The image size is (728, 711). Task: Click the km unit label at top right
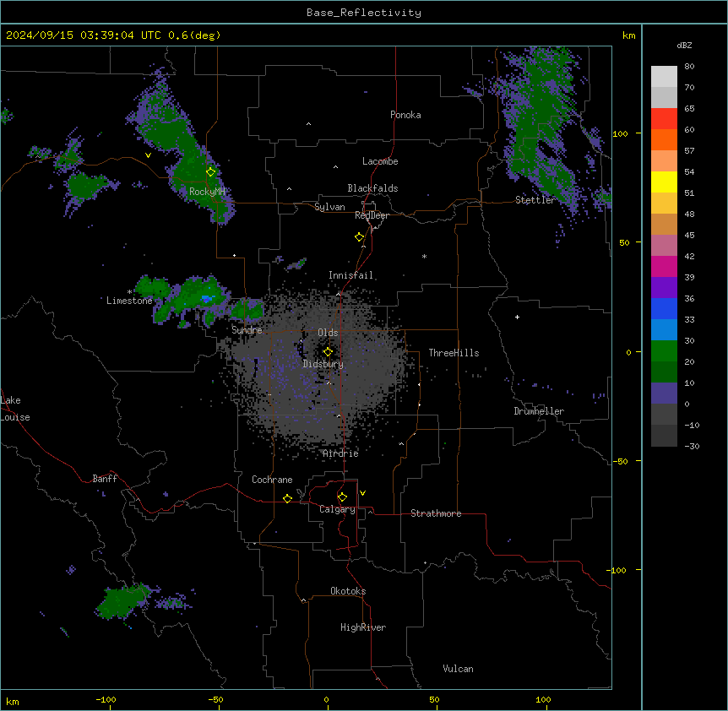point(629,35)
